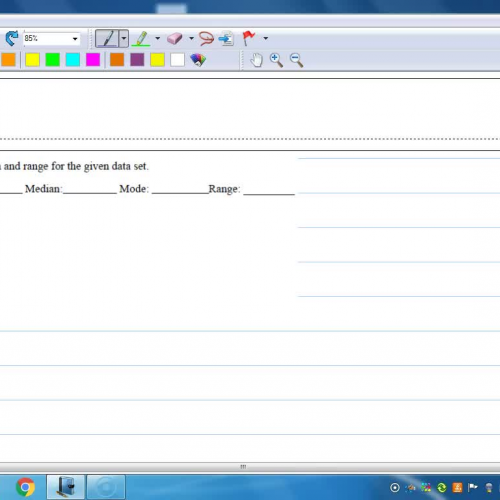Click the white circle tray icon

395,488
